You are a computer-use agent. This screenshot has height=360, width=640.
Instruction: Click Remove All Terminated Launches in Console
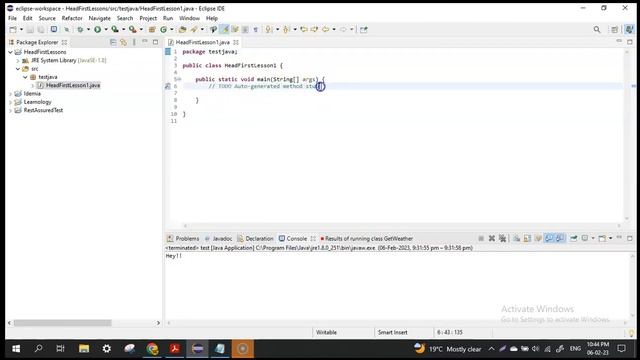pos(502,238)
